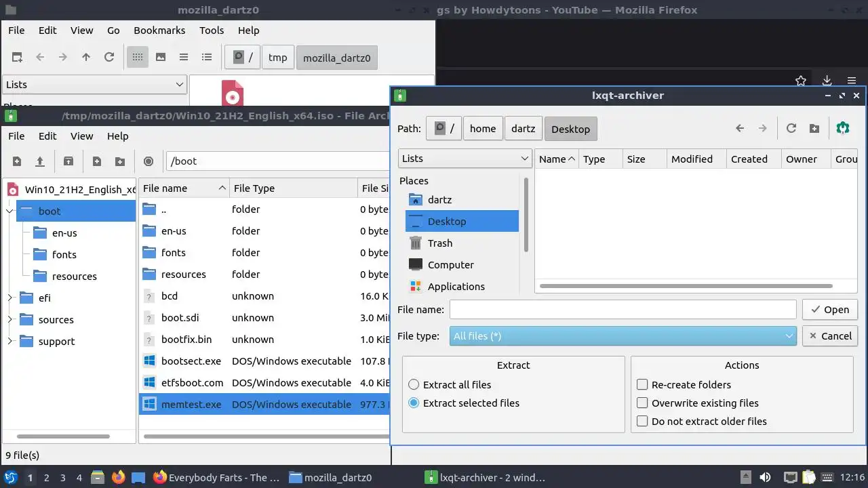Switch file manager to thumbnail view

point(161,58)
